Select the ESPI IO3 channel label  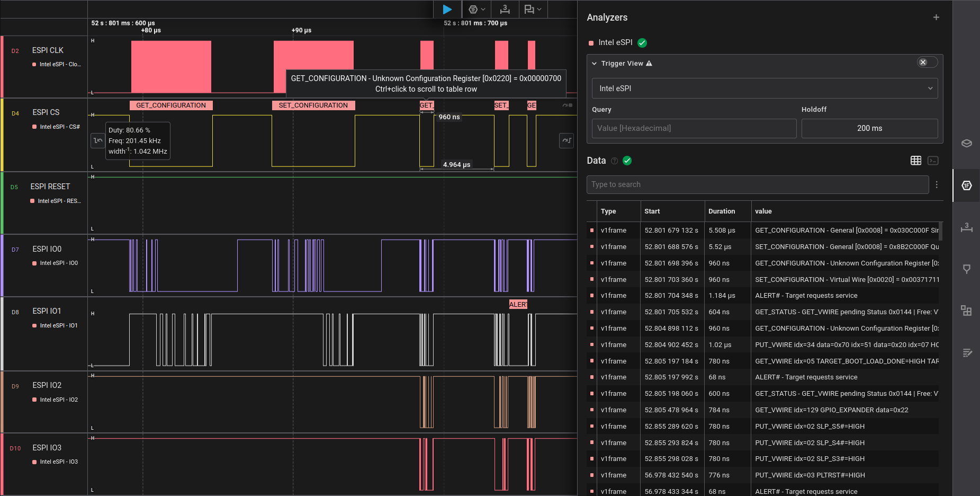[47, 448]
